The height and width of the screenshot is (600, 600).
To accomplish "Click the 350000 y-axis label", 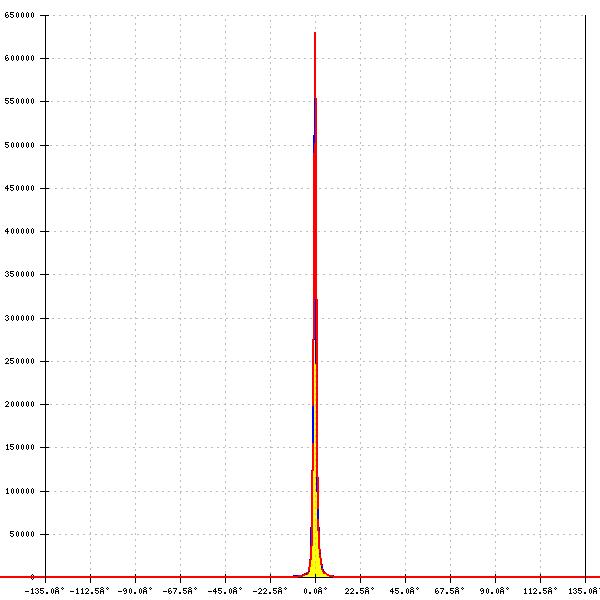I will click(x=20, y=275).
